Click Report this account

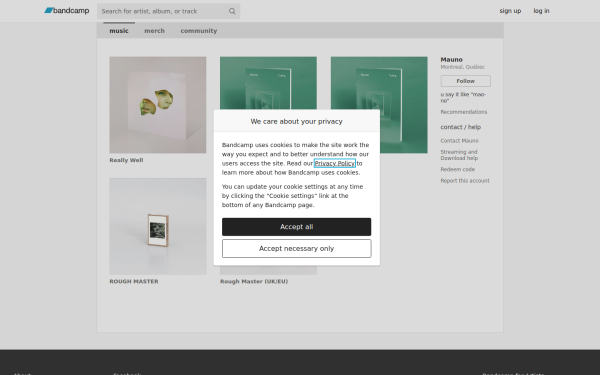coord(465,181)
